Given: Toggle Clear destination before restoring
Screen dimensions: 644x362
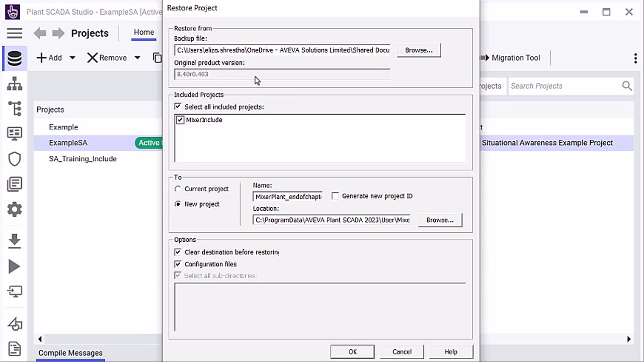Looking at the screenshot, I should pos(178,252).
